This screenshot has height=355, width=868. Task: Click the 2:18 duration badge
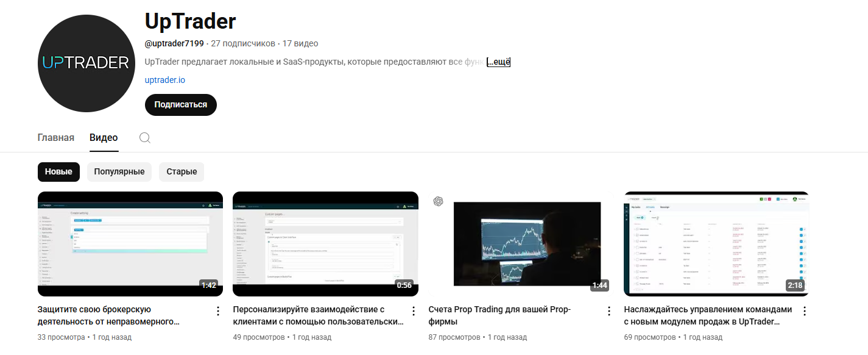point(796,285)
